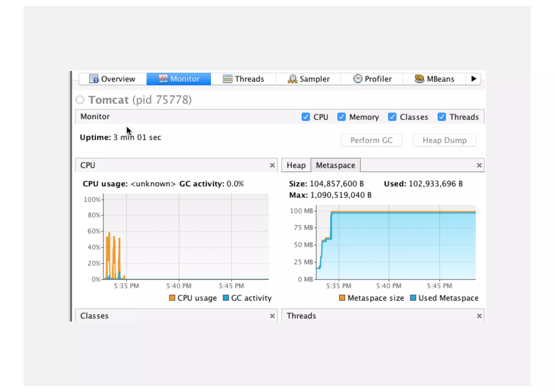Click the Monitor tab chart icon

(x=163, y=79)
